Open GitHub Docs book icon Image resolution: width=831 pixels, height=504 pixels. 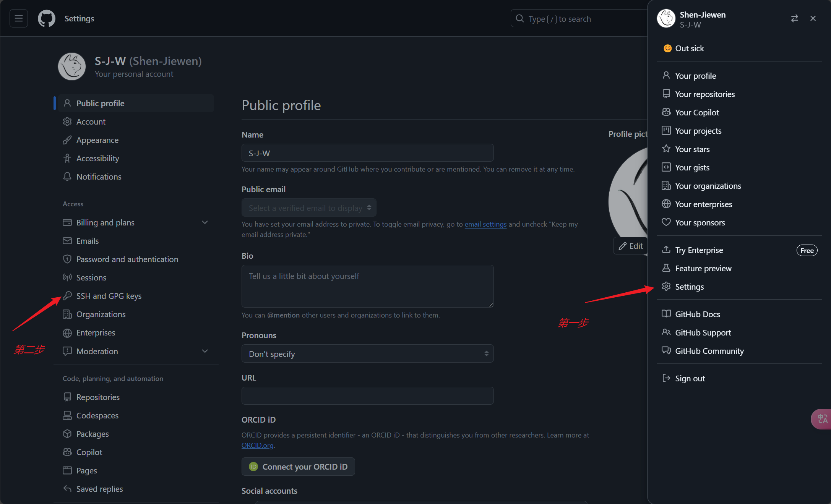click(666, 314)
